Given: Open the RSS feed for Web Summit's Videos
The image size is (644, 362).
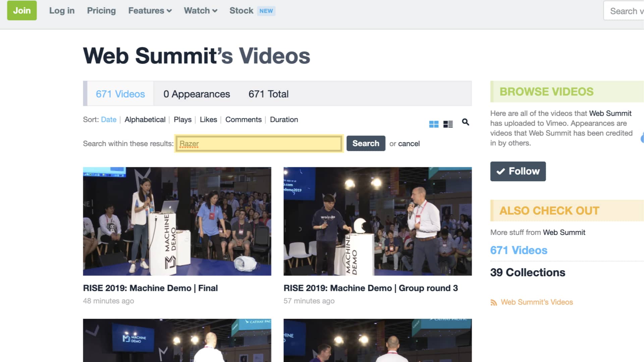Looking at the screenshot, I should 536,302.
